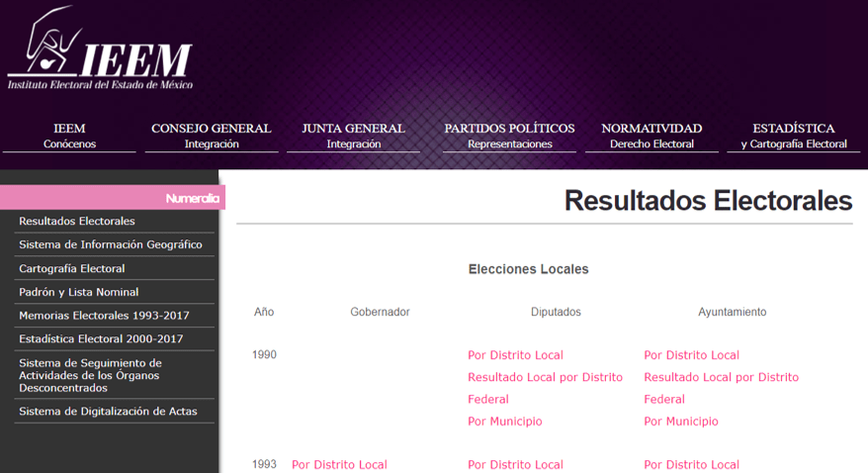Open the IEEM Conócenos menu

69,136
